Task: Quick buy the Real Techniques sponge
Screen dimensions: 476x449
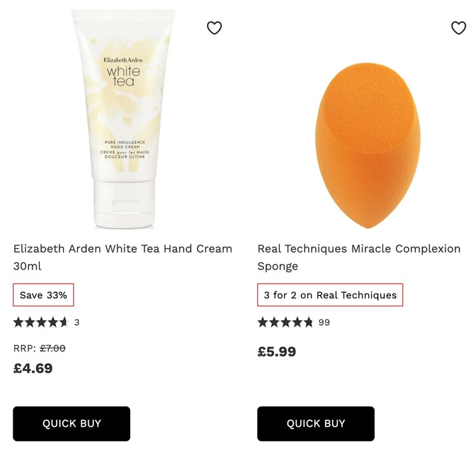Action: (x=315, y=424)
